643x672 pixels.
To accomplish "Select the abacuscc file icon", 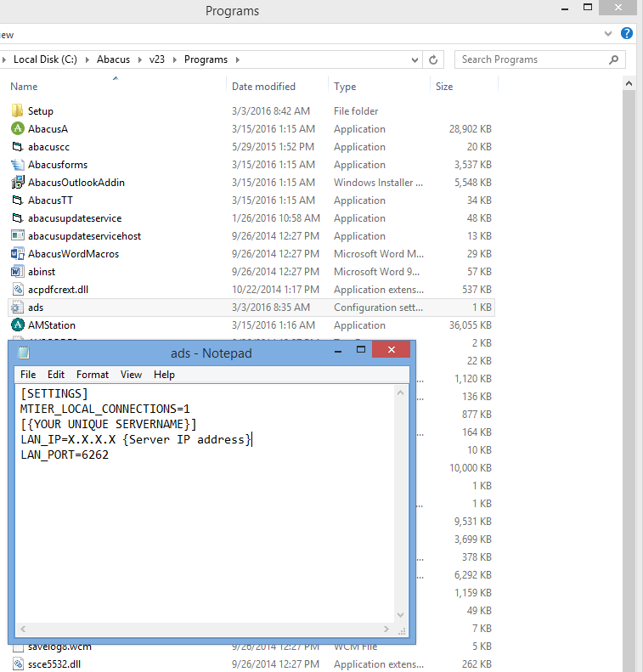I will (17, 147).
